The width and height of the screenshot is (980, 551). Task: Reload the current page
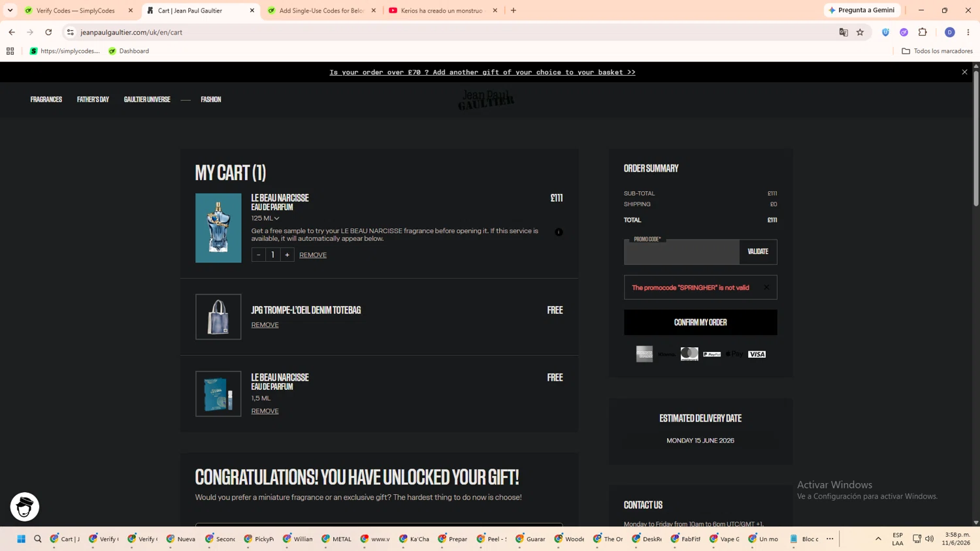click(48, 32)
